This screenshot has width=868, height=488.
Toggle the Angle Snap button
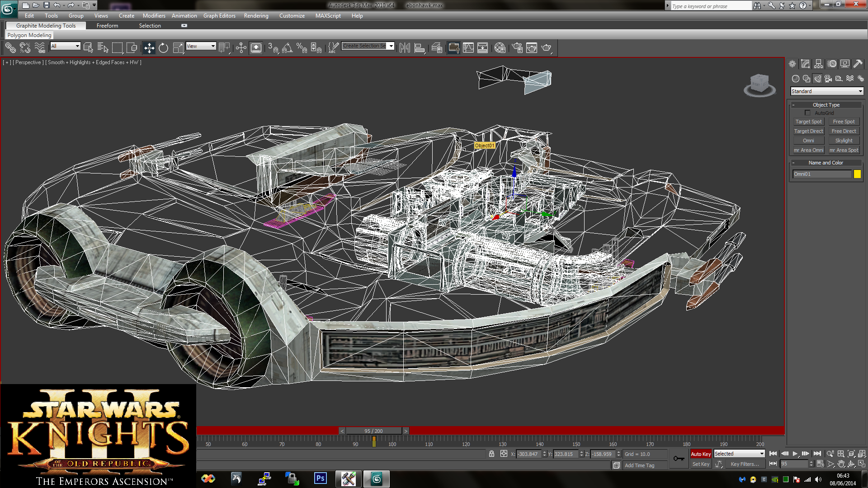(x=287, y=47)
